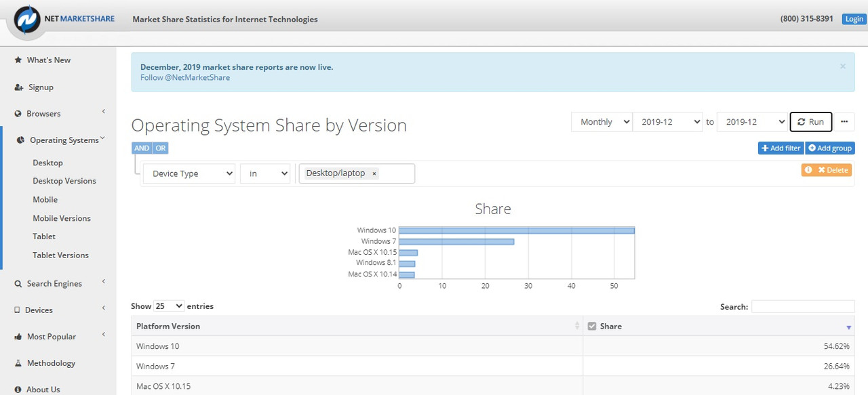Click the pie chart icon beside Operating Systems

click(21, 140)
